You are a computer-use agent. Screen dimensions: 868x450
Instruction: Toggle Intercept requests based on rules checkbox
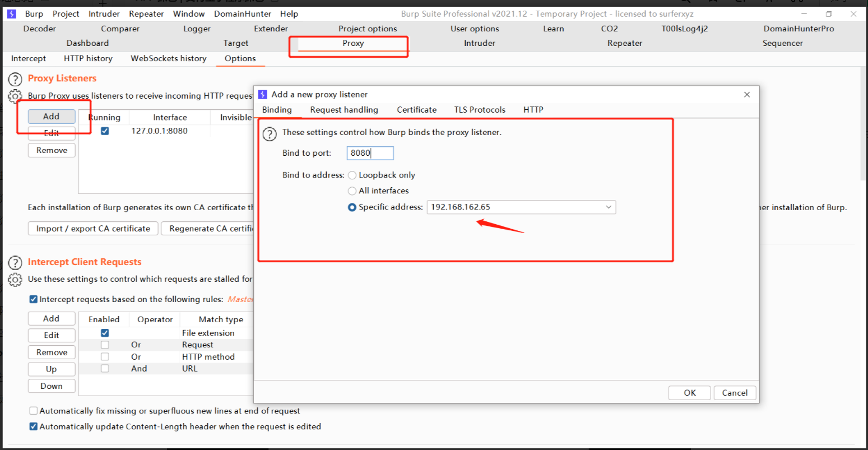pyautogui.click(x=33, y=299)
